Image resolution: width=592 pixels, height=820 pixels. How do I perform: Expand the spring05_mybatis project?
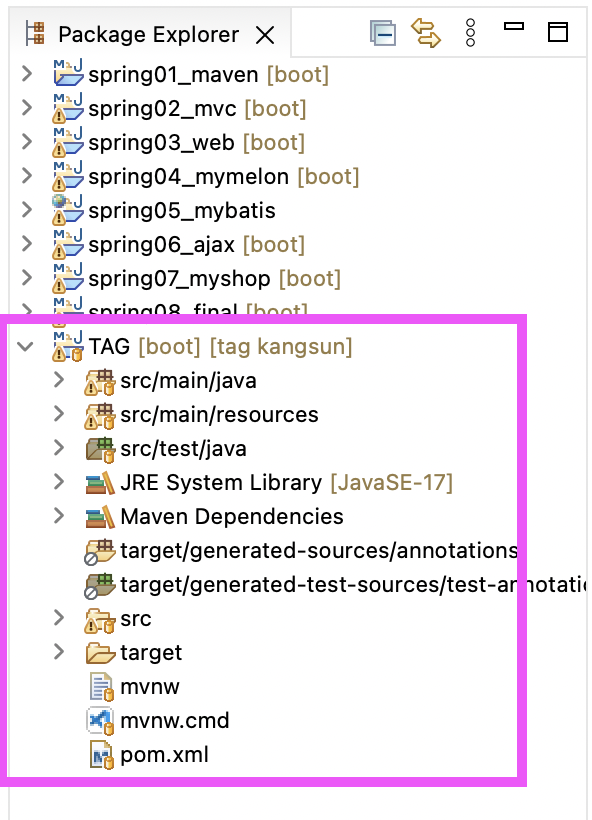pos(27,210)
